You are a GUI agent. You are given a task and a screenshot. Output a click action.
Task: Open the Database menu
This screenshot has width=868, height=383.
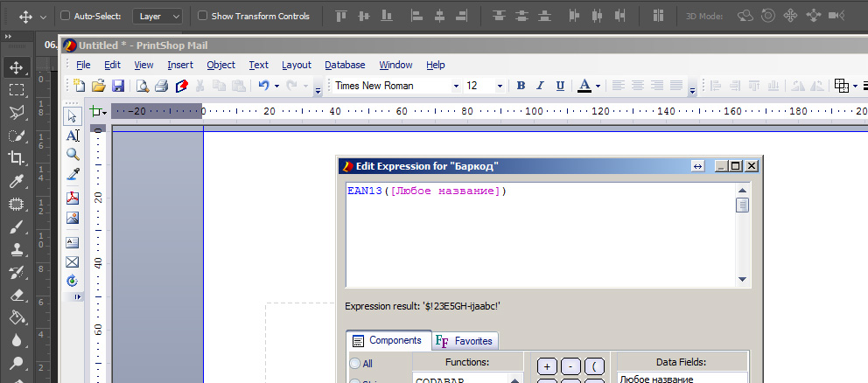[345, 65]
